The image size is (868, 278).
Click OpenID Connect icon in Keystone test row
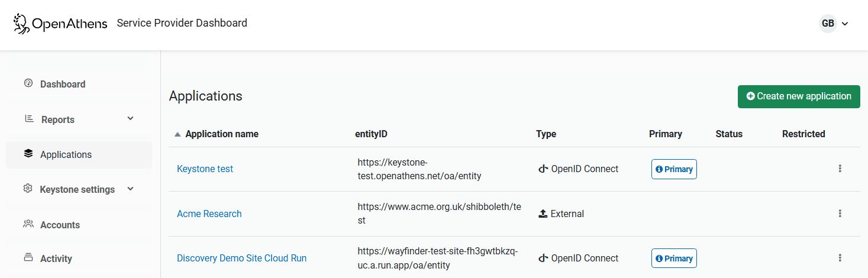[x=543, y=169]
